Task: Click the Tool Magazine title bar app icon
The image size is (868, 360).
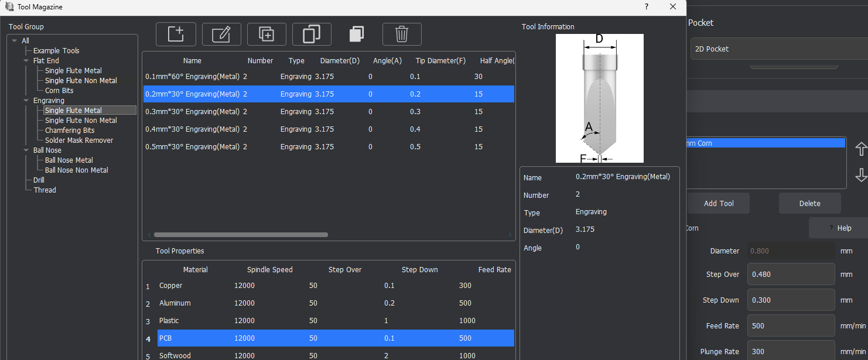Action: coord(9,7)
